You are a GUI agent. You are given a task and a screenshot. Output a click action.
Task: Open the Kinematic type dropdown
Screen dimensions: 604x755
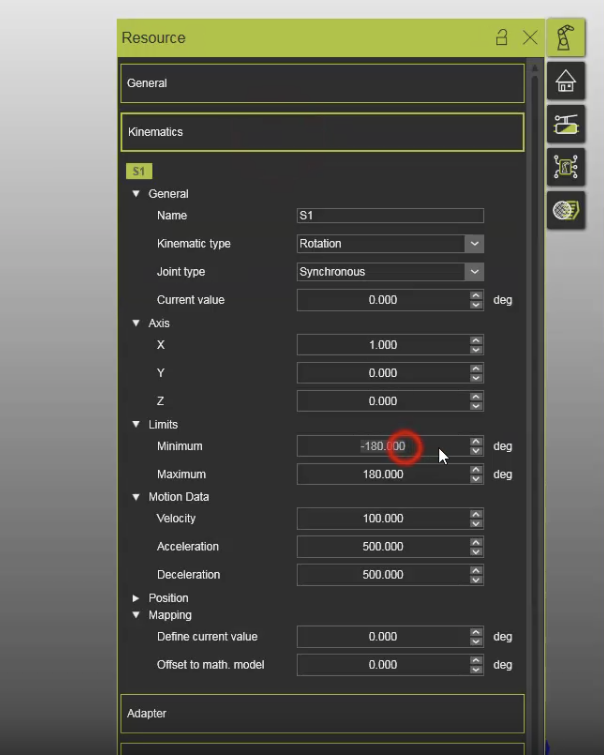coord(474,243)
